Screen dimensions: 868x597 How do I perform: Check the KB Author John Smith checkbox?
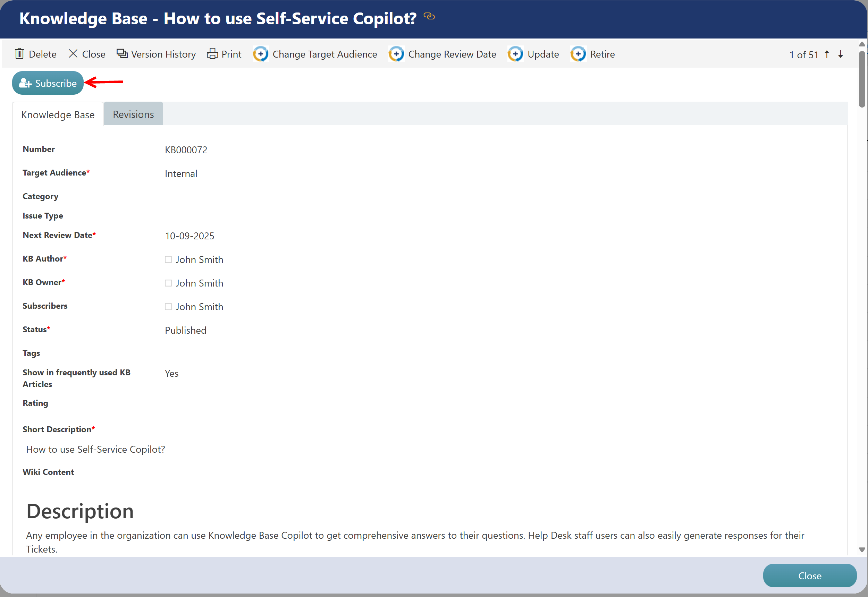[168, 259]
